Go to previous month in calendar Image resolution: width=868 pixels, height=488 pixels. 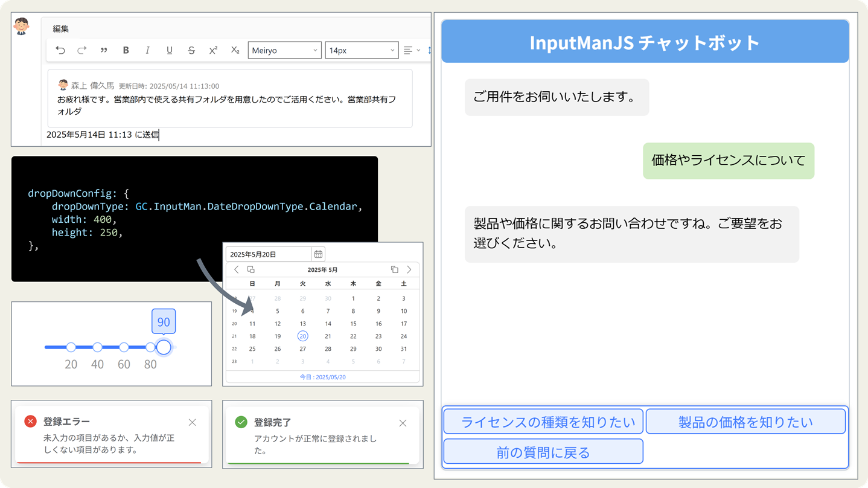pyautogui.click(x=237, y=269)
